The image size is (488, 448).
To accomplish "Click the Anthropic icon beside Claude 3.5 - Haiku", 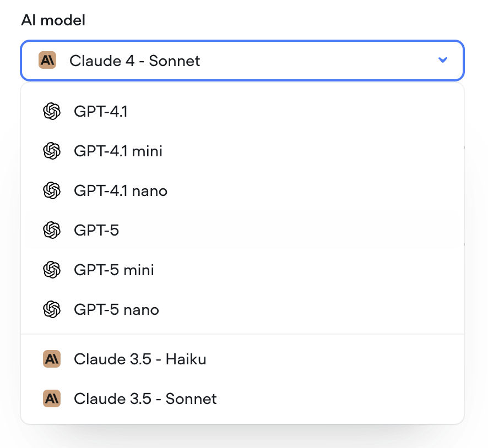I will pyautogui.click(x=52, y=359).
